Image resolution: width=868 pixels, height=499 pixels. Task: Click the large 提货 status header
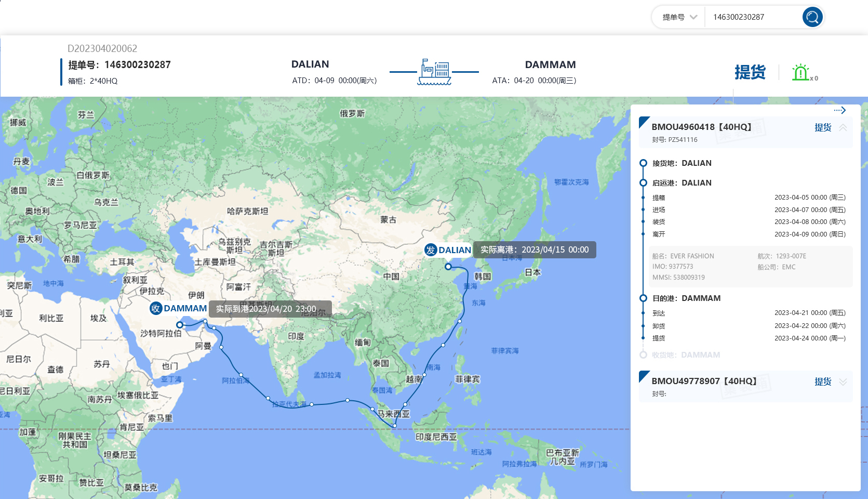750,72
